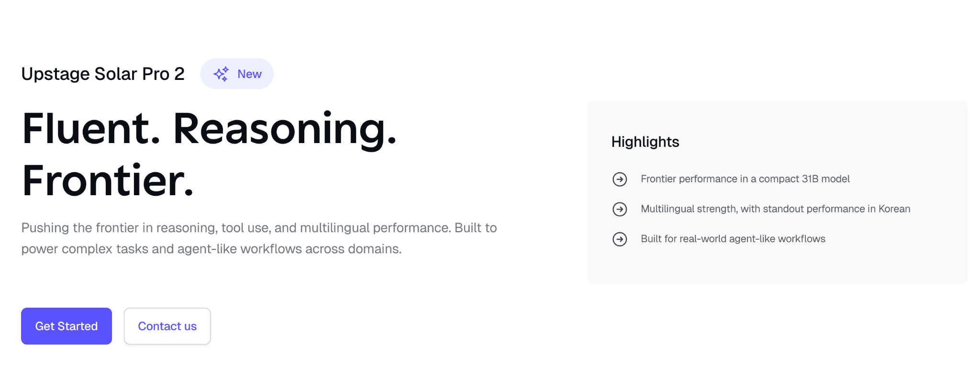Click the word "Reasoning." in the headline
The image size is (980, 389).
coord(285,128)
